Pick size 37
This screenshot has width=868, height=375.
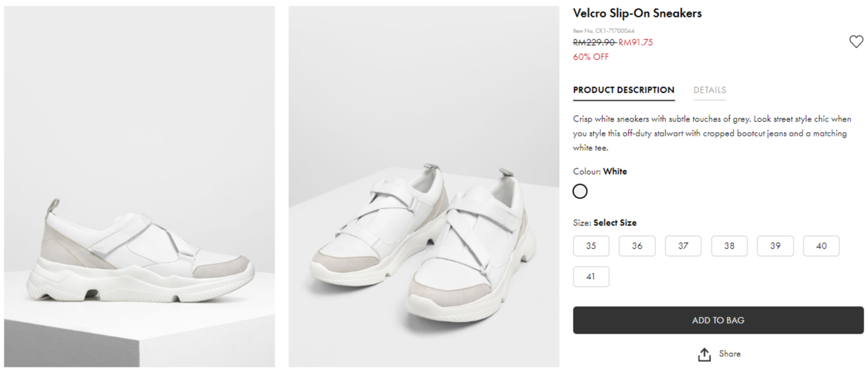tap(683, 246)
